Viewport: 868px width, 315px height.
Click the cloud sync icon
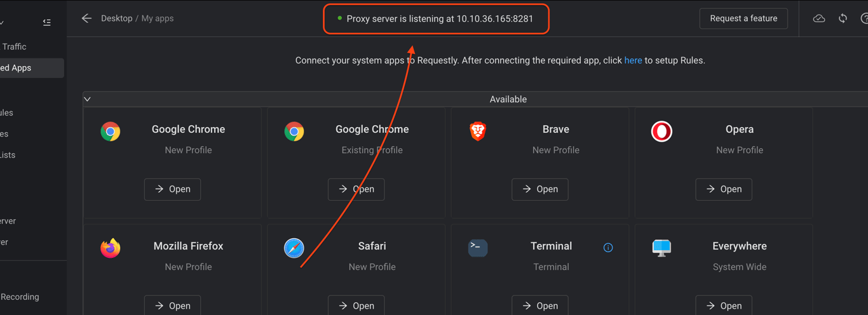tap(819, 18)
